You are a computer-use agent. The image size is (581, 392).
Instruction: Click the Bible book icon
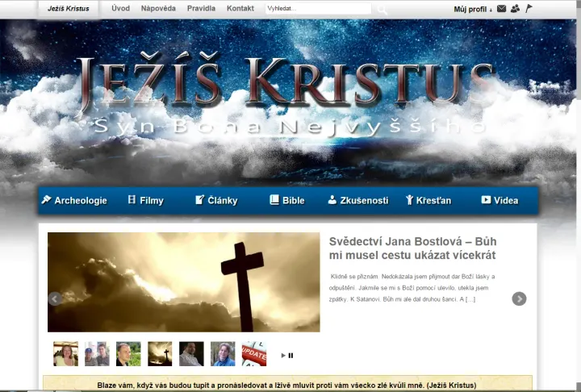274,200
